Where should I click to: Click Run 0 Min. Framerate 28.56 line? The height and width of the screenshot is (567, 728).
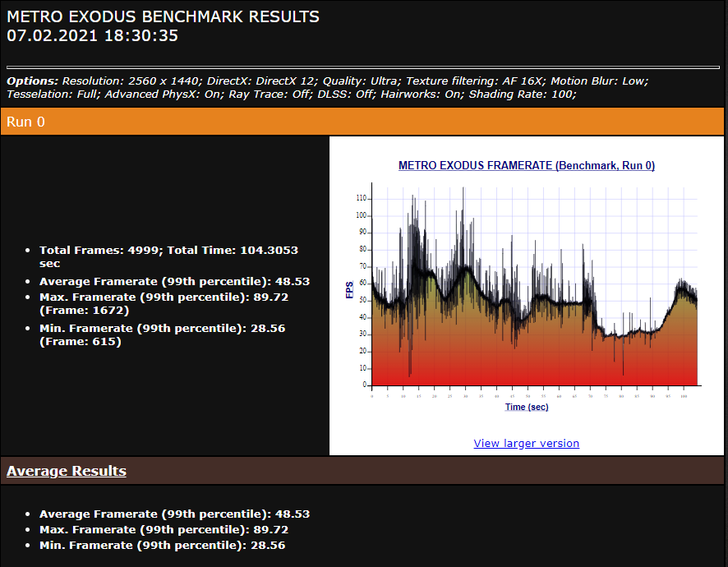163,334
